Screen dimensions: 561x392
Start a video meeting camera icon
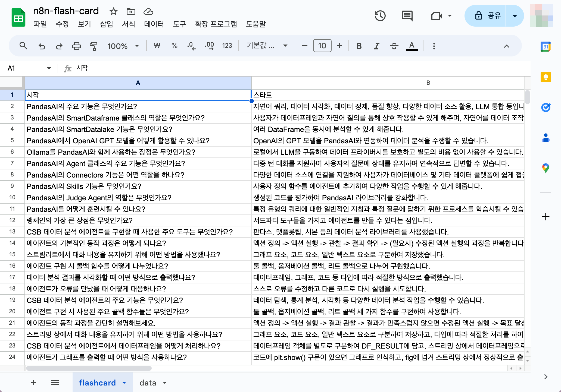[437, 16]
